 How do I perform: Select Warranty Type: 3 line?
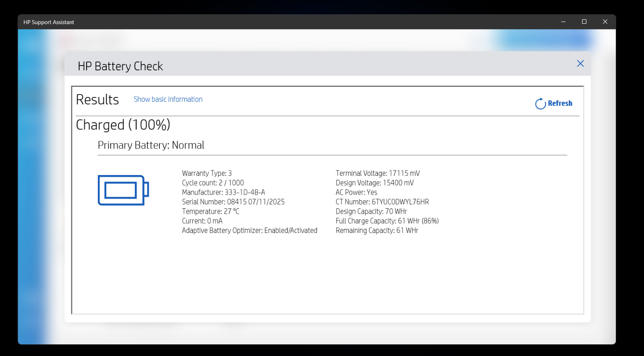coord(207,173)
